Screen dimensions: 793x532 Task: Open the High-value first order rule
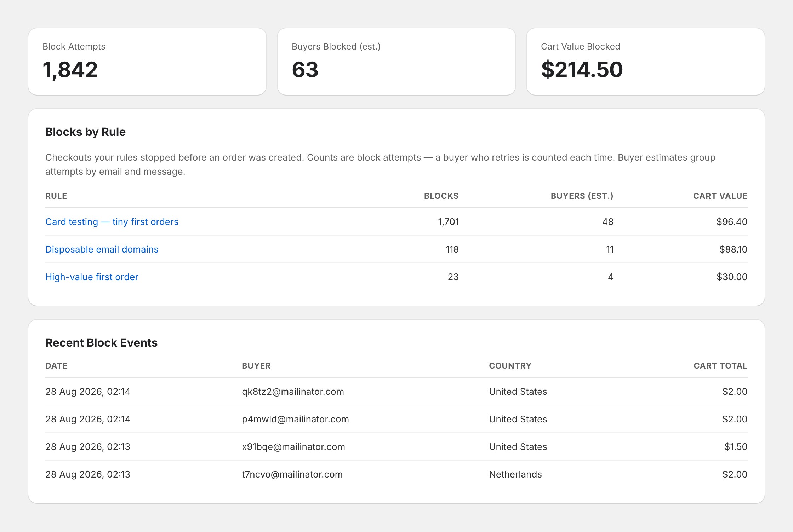[92, 277]
